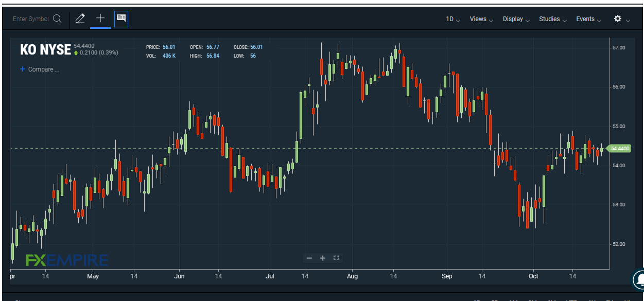Image resolution: width=644 pixels, height=301 pixels.
Task: Click the 56.00 price axis label
Action: 619,87
